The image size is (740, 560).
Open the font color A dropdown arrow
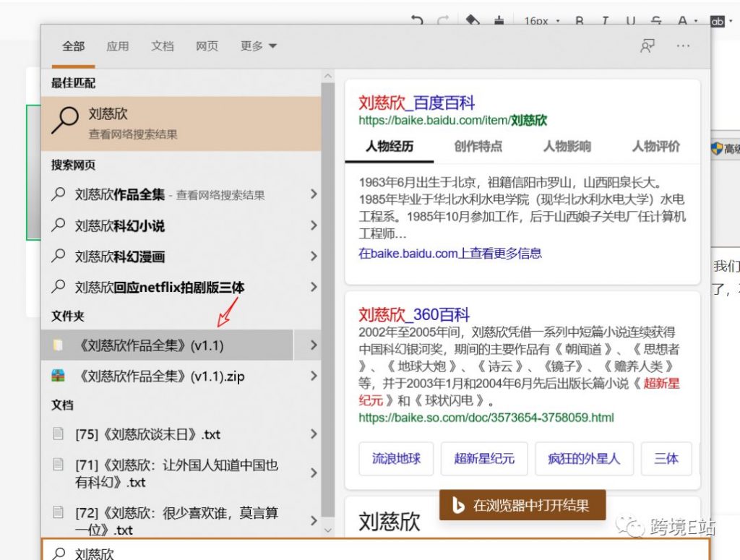pyautogui.click(x=696, y=21)
